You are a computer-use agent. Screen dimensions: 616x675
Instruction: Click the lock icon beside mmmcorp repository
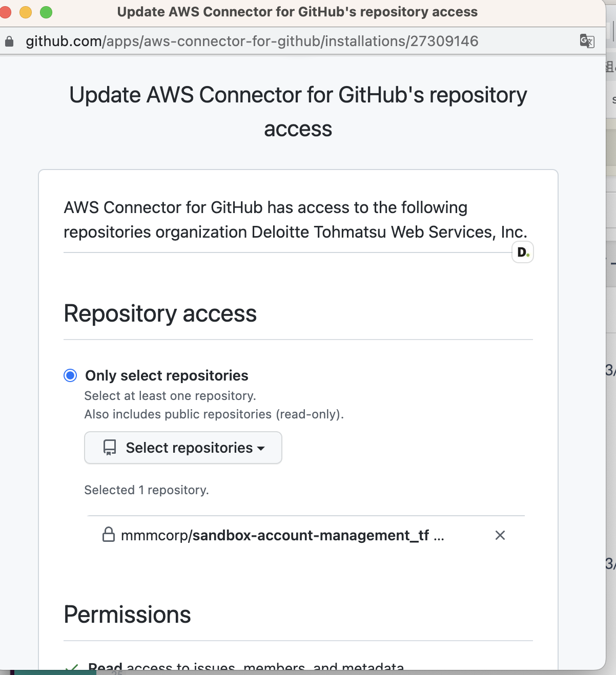tap(109, 535)
